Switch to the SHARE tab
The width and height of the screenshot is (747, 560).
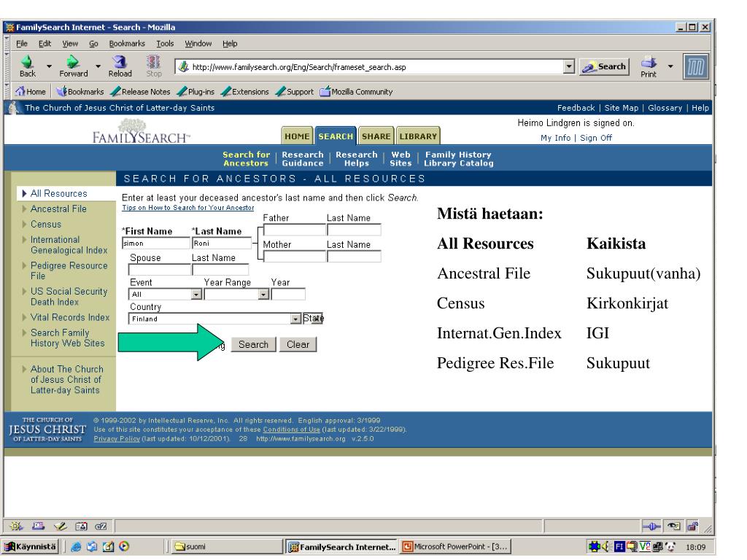376,136
